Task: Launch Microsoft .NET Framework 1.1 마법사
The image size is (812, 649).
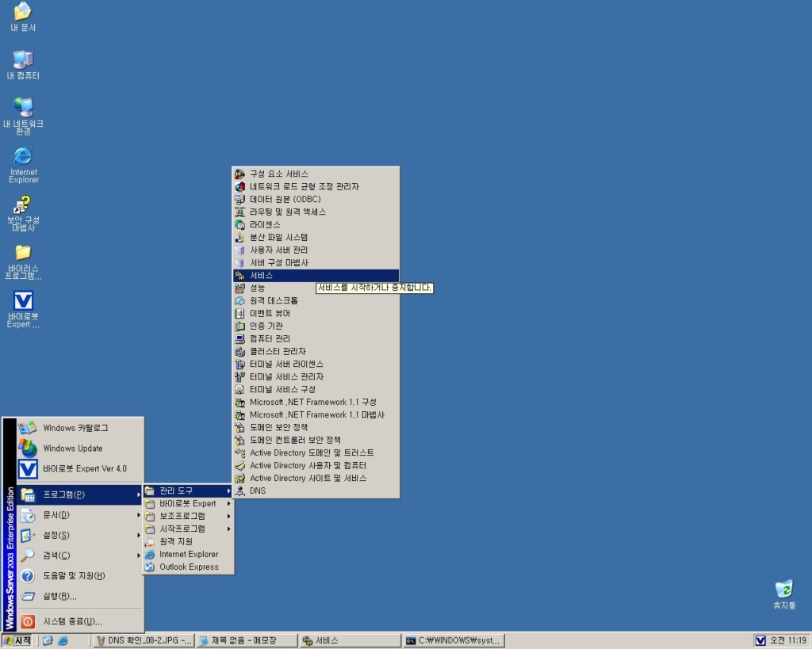Action: point(316,414)
